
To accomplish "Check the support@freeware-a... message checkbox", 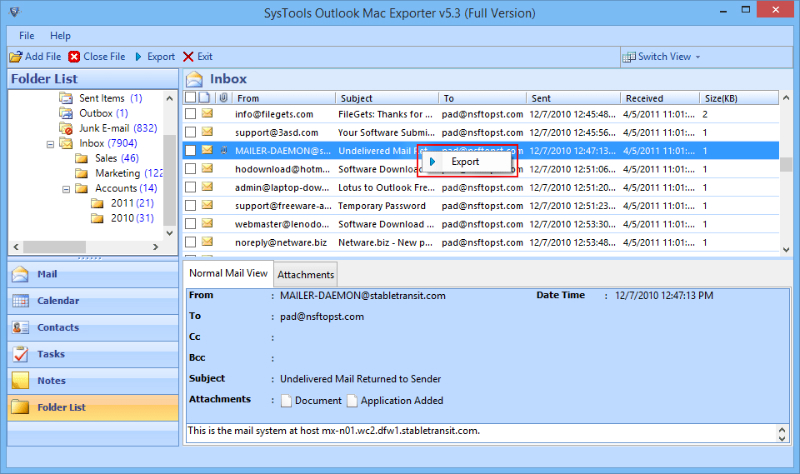I will tap(190, 206).
